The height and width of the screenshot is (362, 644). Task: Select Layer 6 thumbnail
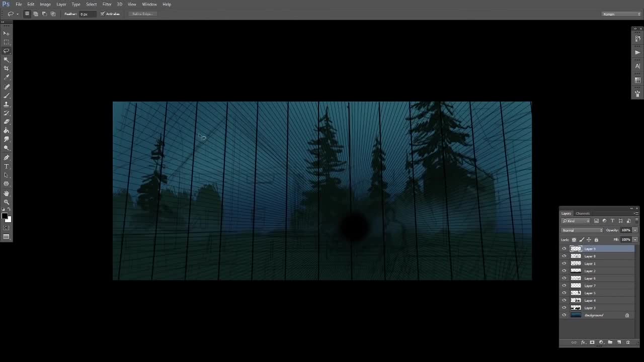coord(576,279)
